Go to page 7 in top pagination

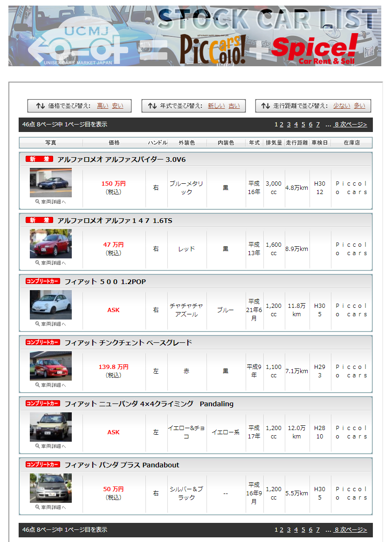[x=318, y=125]
